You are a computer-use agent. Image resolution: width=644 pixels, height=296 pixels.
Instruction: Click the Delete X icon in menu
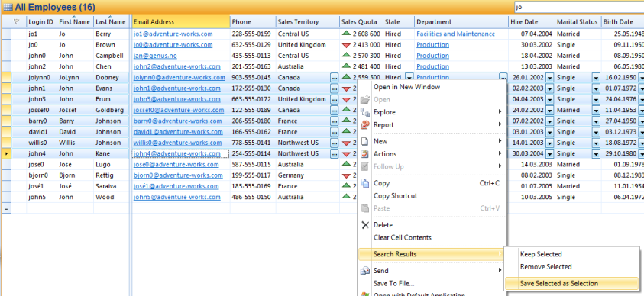tap(364, 224)
